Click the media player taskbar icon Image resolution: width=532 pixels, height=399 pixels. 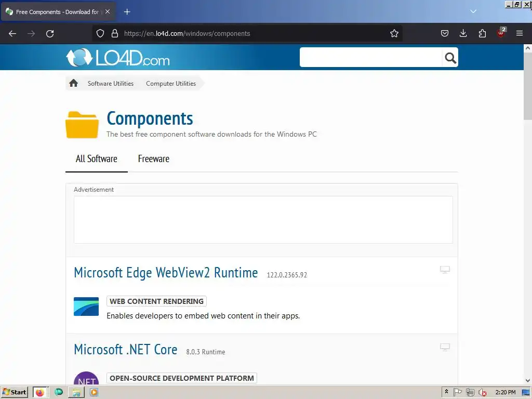click(94, 392)
